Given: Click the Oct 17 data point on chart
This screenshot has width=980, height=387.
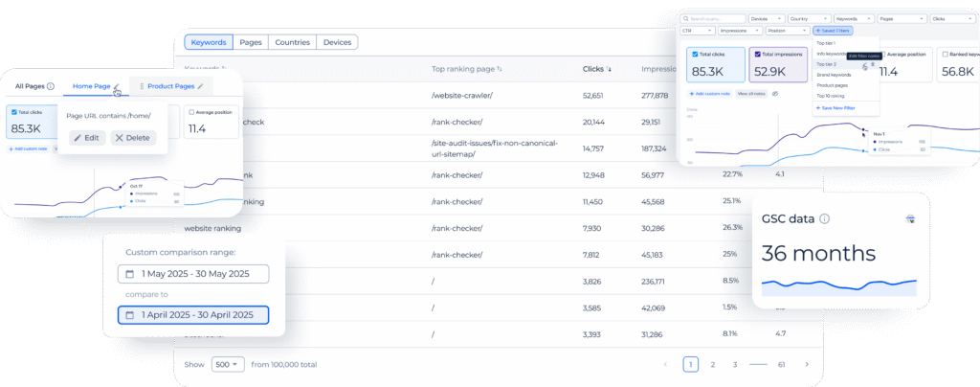Looking at the screenshot, I should point(122,186).
